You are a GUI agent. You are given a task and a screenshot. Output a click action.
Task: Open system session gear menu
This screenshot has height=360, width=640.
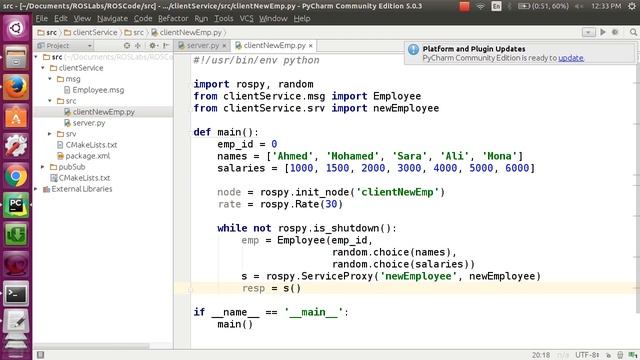coord(632,6)
